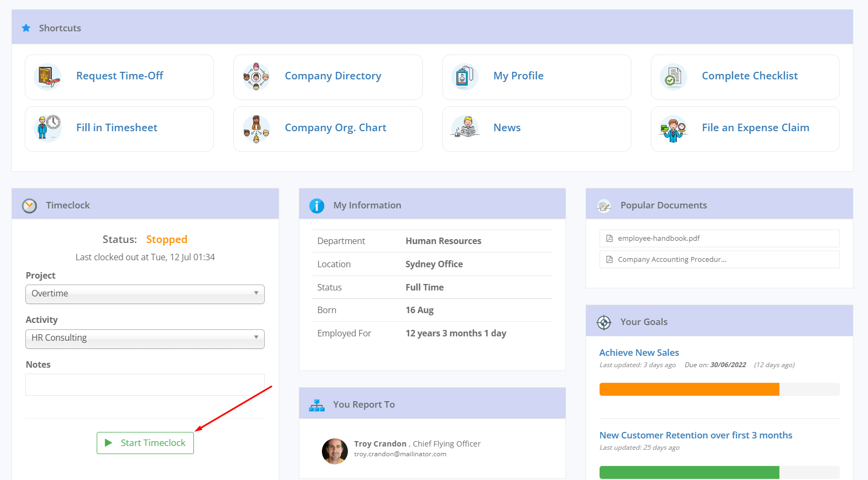Image resolution: width=868 pixels, height=480 pixels.
Task: Open the Complete Checklist shortcut
Action: click(x=745, y=77)
